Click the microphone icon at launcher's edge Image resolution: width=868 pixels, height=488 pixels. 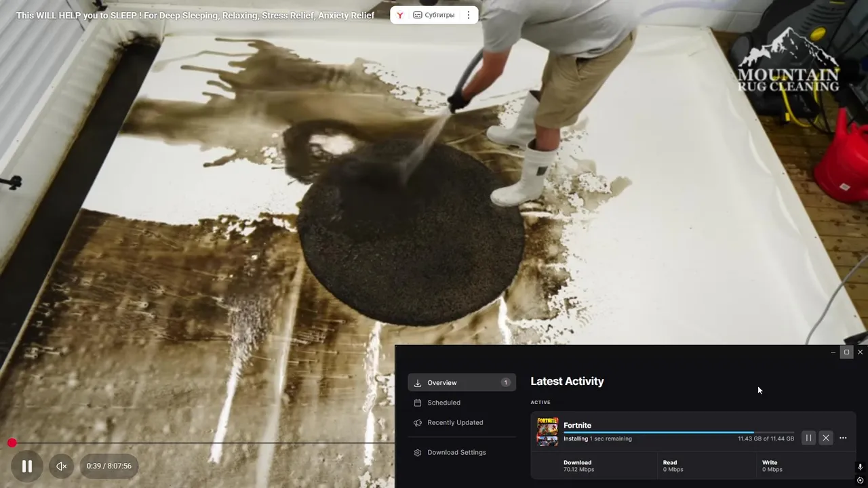(x=860, y=467)
